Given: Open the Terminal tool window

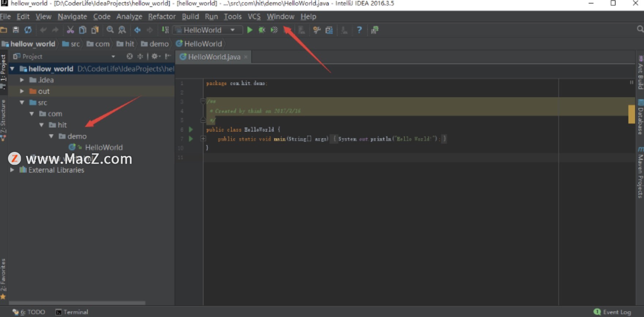Looking at the screenshot, I should [x=72, y=312].
